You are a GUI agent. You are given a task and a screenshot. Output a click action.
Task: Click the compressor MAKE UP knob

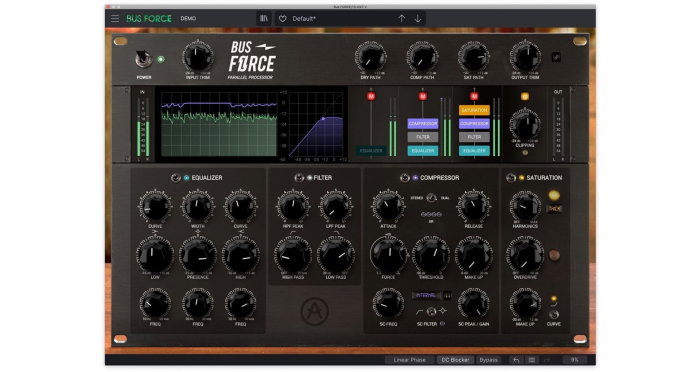click(x=474, y=255)
